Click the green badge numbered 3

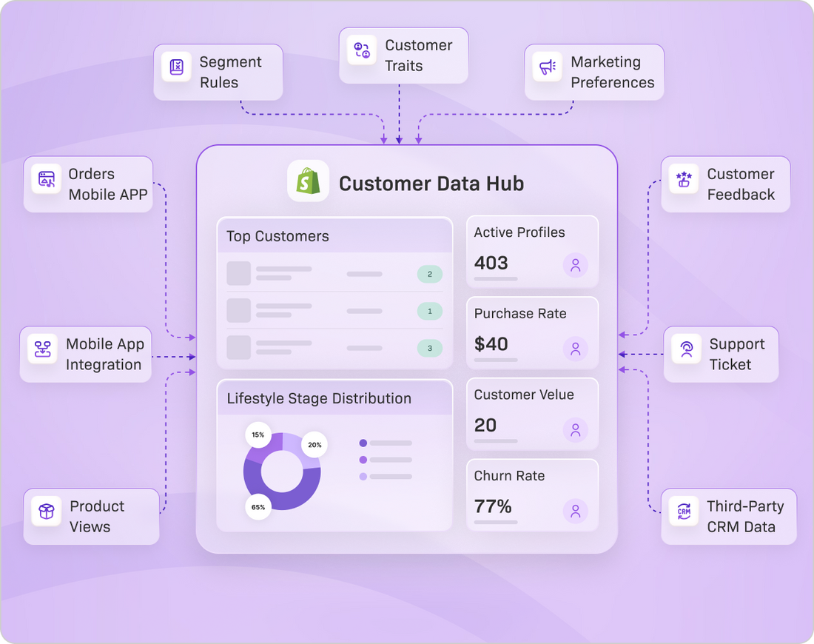pyautogui.click(x=430, y=349)
